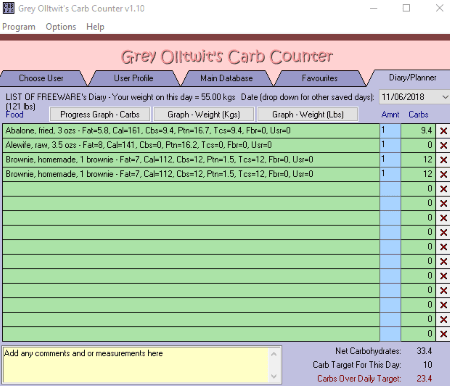
Task: Show the Graph - Weight (Kgs) chart
Action: click(x=204, y=114)
